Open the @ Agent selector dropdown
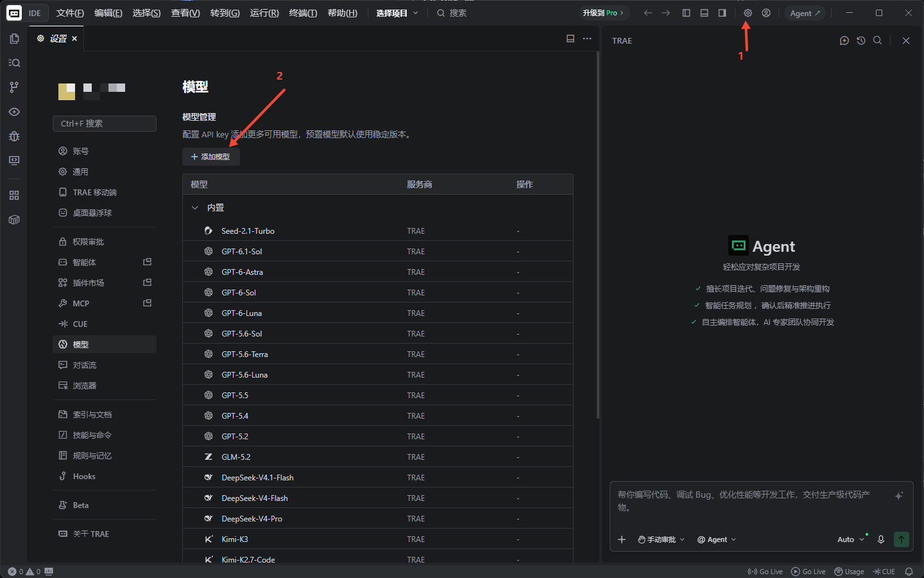Screen dimensions: 924x578 click(x=717, y=539)
